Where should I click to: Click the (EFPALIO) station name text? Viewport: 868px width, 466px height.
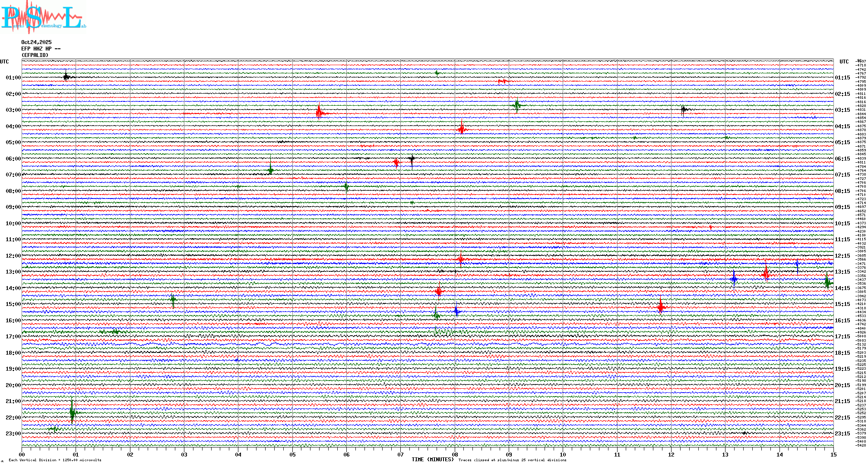[35, 55]
